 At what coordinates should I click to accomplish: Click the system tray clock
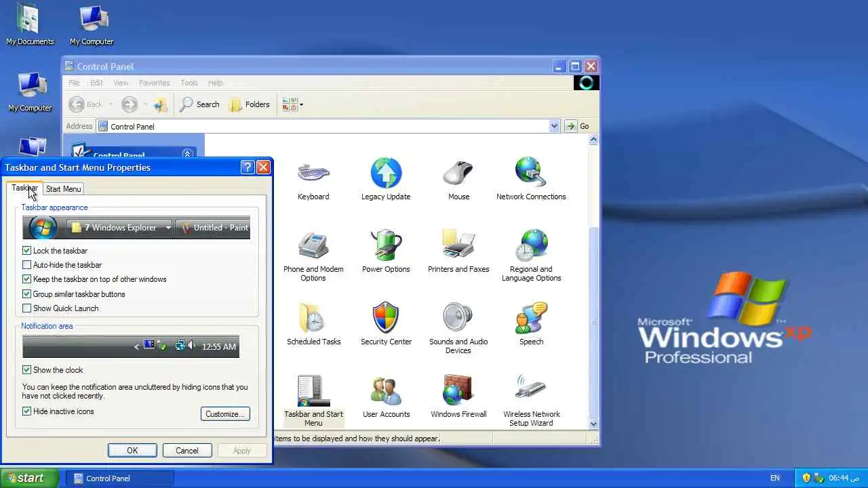coord(844,478)
